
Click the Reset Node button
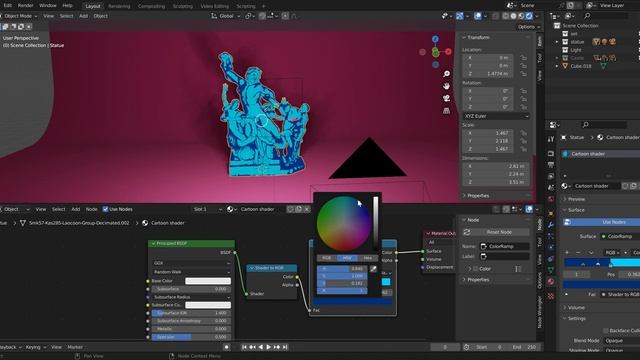[x=496, y=232]
